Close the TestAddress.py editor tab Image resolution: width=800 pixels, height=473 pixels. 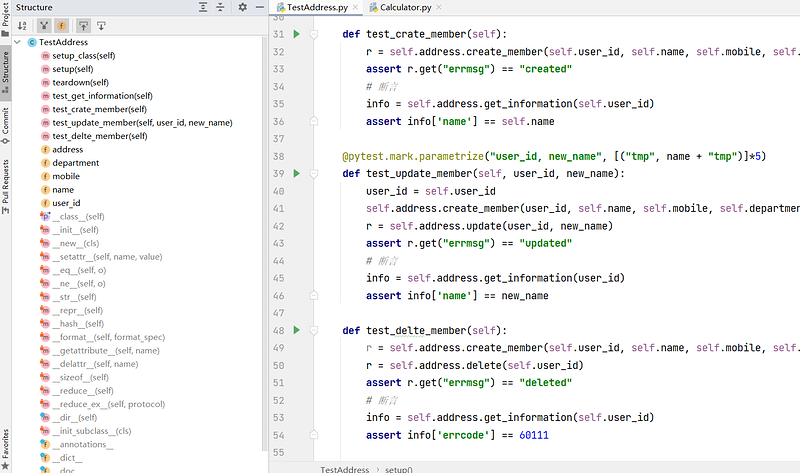354,8
